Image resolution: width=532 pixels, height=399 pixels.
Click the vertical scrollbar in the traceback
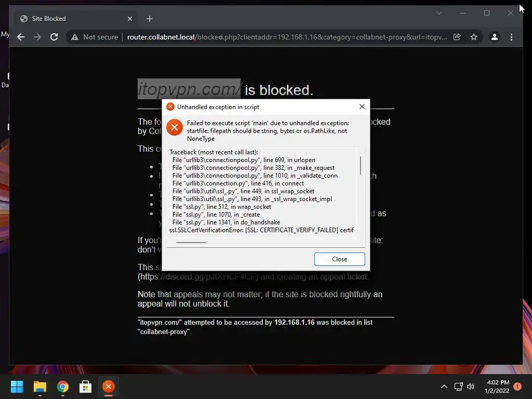tap(361, 165)
